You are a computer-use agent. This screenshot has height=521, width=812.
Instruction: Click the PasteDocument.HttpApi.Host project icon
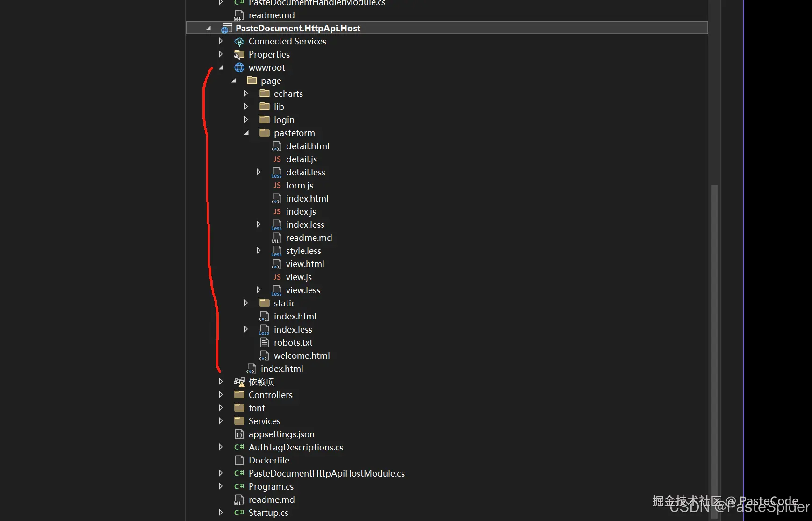[x=226, y=29]
